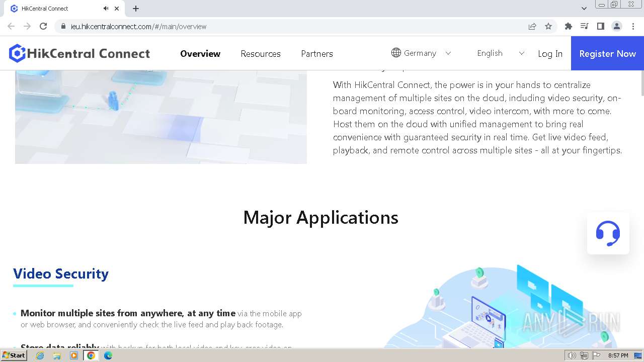The image size is (644, 362).
Task: Open the Windows Start menu
Action: point(14,355)
